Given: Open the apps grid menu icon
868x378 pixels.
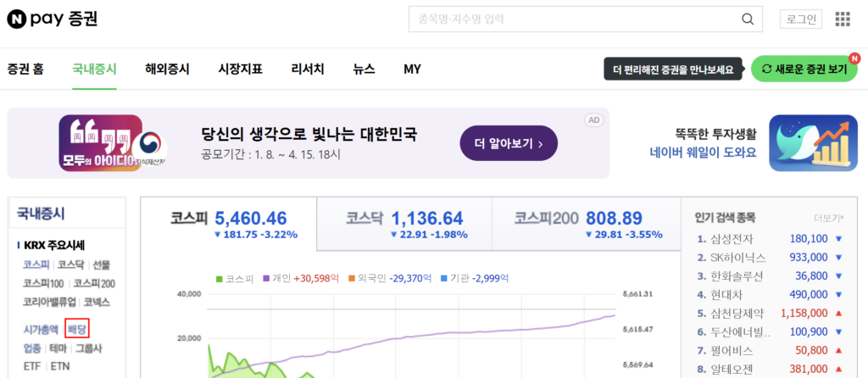Looking at the screenshot, I should (x=843, y=19).
